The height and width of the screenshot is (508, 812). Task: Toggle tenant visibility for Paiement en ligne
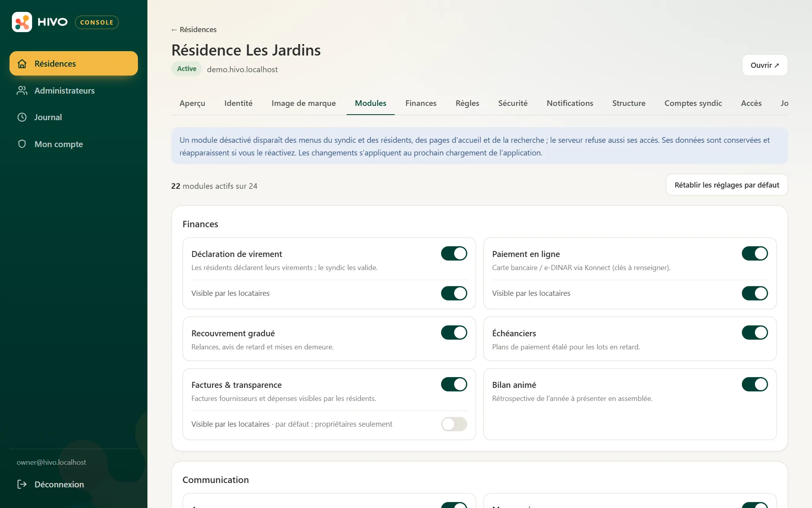coord(755,293)
